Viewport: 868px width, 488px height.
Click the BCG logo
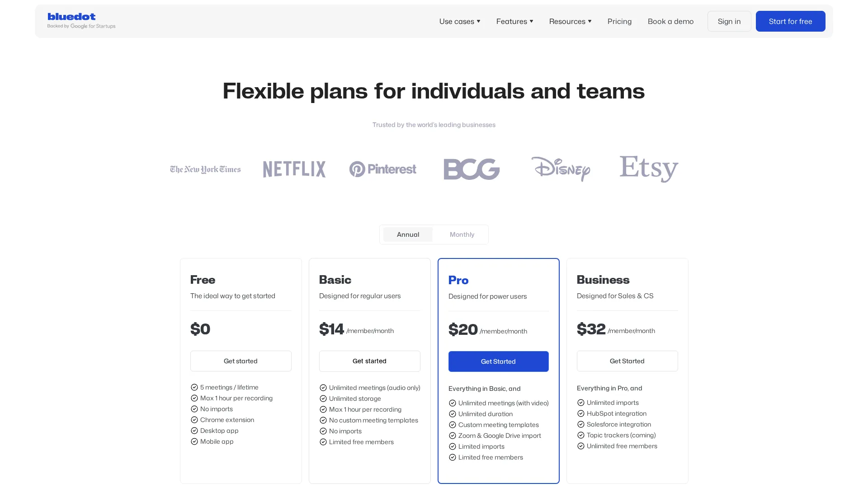point(472,169)
